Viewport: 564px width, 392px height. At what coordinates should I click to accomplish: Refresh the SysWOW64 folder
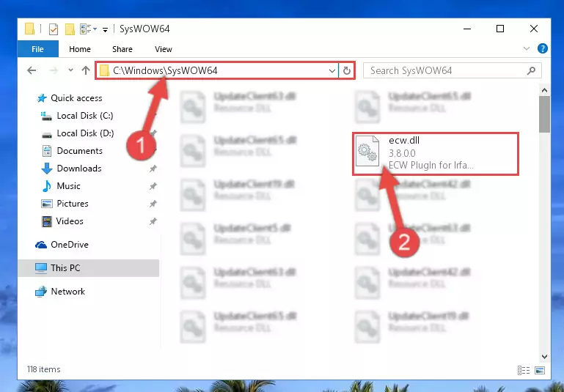pyautogui.click(x=347, y=71)
